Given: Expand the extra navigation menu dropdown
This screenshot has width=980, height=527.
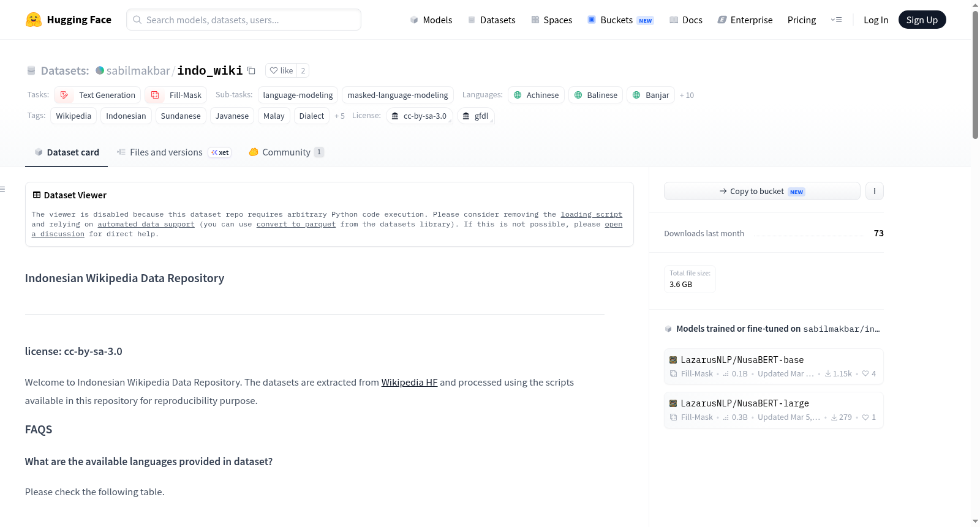Looking at the screenshot, I should click(836, 20).
